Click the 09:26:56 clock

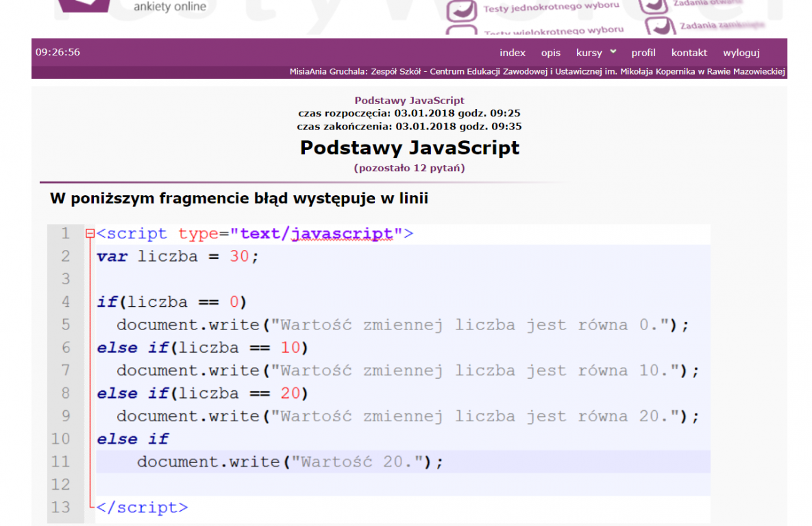[58, 52]
